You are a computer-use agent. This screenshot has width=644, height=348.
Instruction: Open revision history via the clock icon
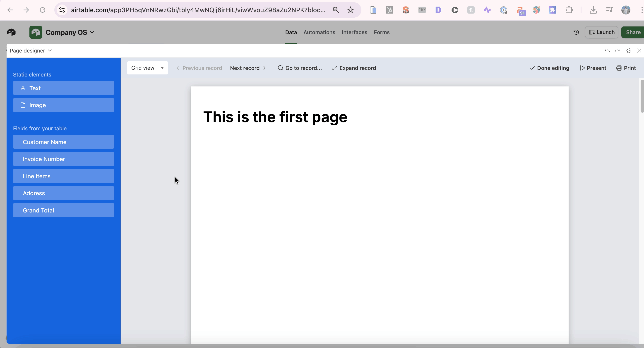[576, 32]
